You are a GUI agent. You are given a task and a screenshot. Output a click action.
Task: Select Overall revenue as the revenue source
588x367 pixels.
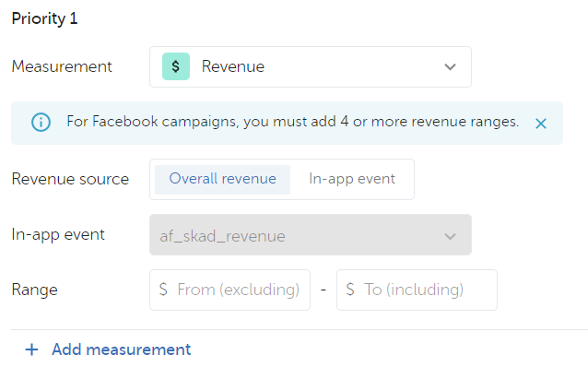(222, 180)
